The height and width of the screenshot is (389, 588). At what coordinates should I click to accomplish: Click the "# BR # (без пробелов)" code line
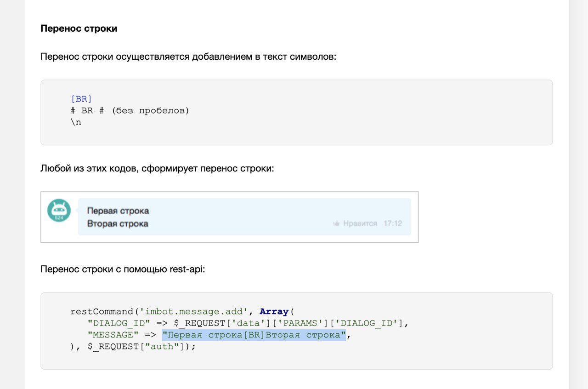click(130, 111)
